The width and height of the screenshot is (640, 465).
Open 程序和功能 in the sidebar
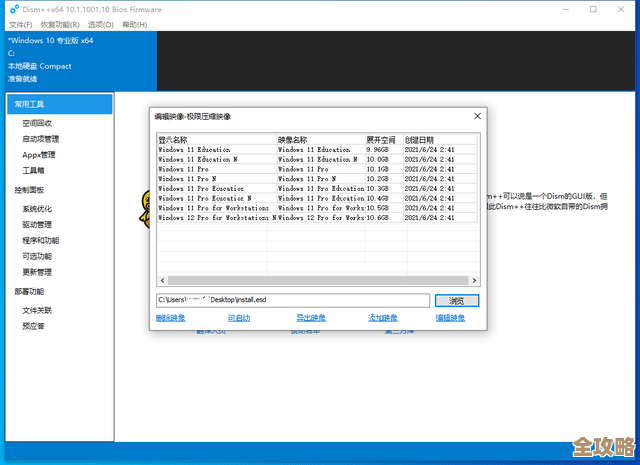[41, 240]
